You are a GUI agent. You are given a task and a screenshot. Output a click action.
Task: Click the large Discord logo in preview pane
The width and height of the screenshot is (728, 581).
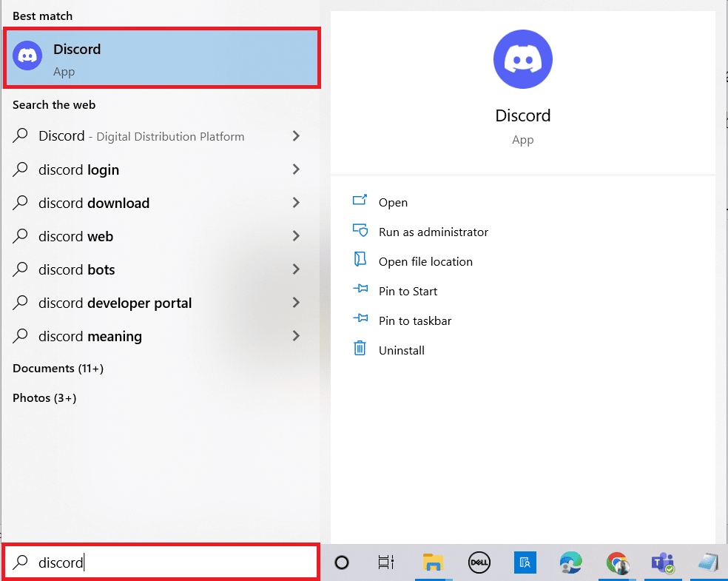tap(523, 59)
